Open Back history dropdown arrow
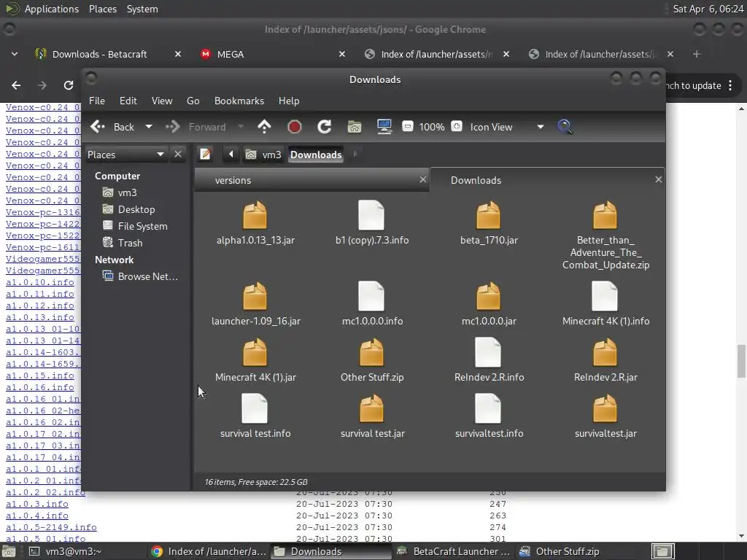 click(149, 127)
